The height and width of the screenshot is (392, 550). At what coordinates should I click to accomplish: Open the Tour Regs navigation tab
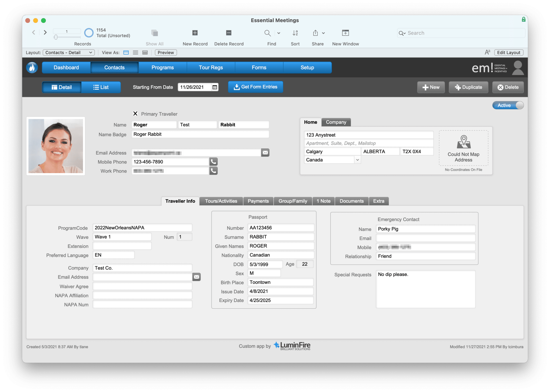211,68
